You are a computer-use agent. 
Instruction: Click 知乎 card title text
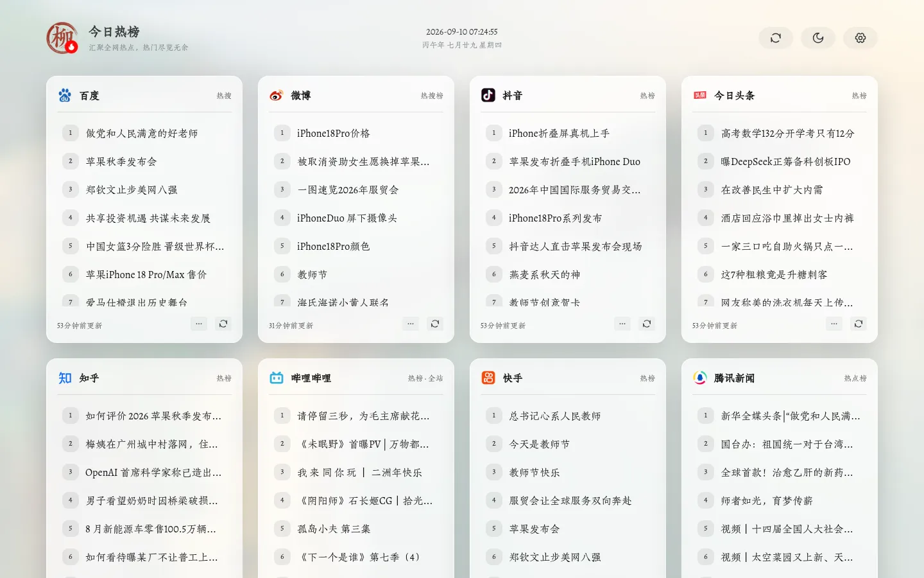coord(89,378)
